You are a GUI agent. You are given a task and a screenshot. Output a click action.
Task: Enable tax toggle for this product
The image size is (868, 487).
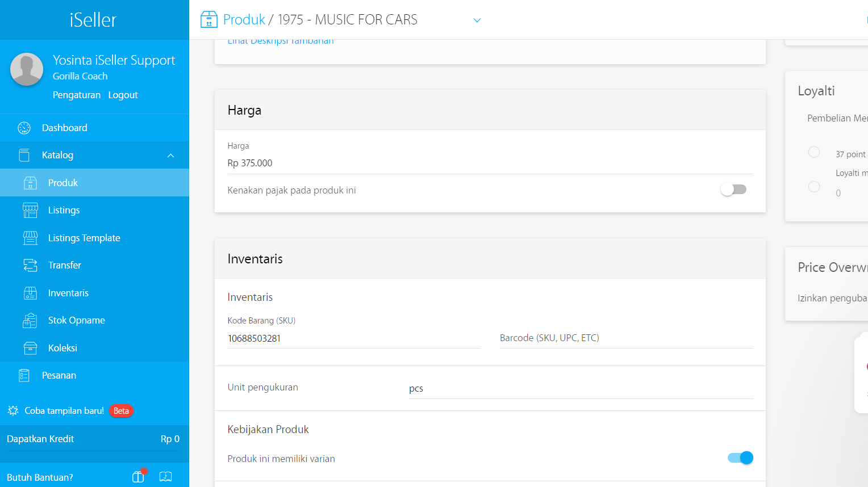[733, 190]
